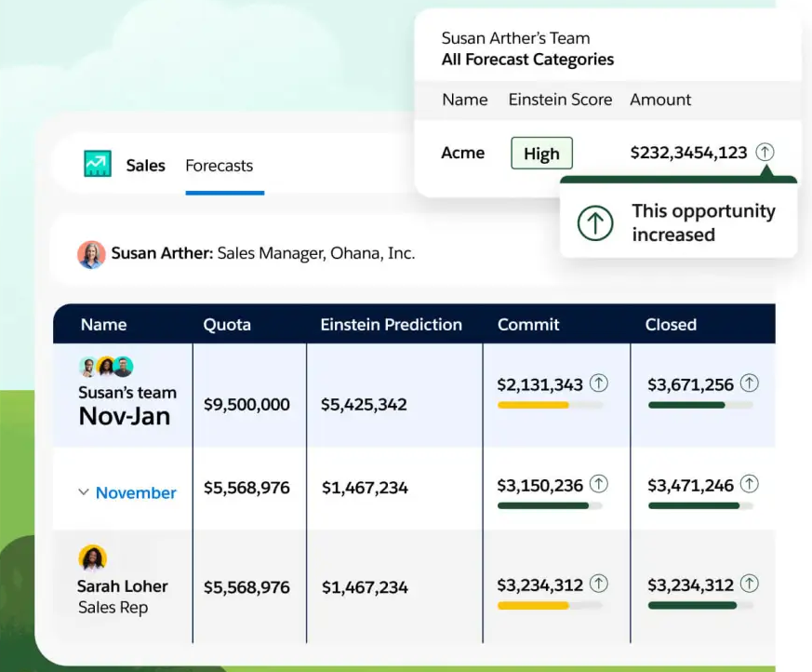Collapse the November row chevron
This screenshot has height=672, width=812.
[x=84, y=491]
